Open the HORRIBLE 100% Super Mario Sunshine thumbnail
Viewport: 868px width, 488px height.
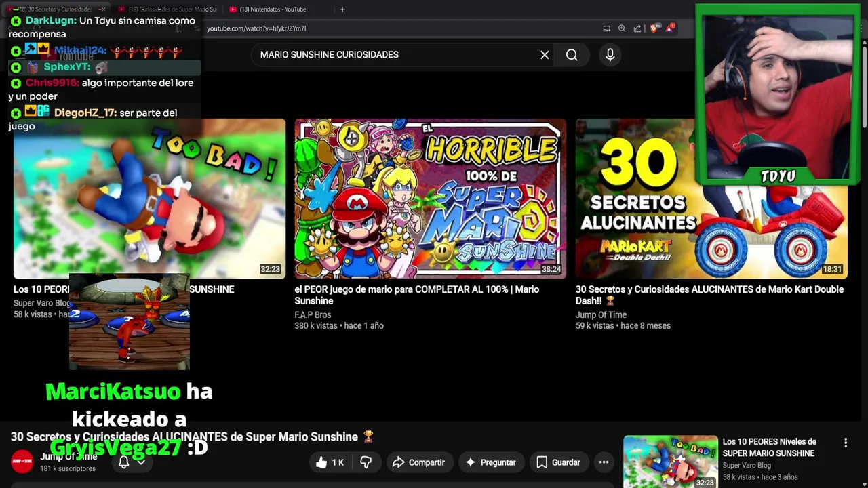point(430,199)
